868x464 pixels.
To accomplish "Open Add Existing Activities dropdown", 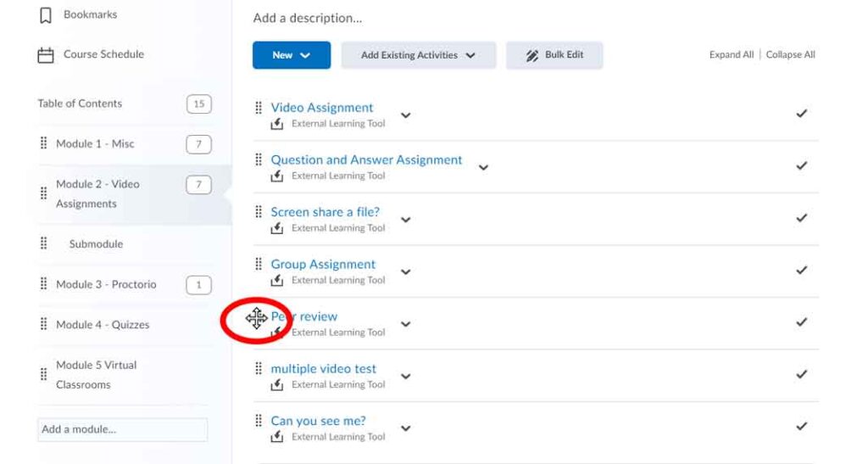I will [418, 55].
